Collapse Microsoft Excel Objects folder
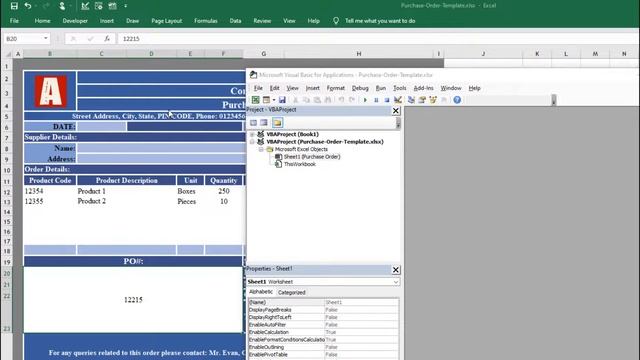 261,149
